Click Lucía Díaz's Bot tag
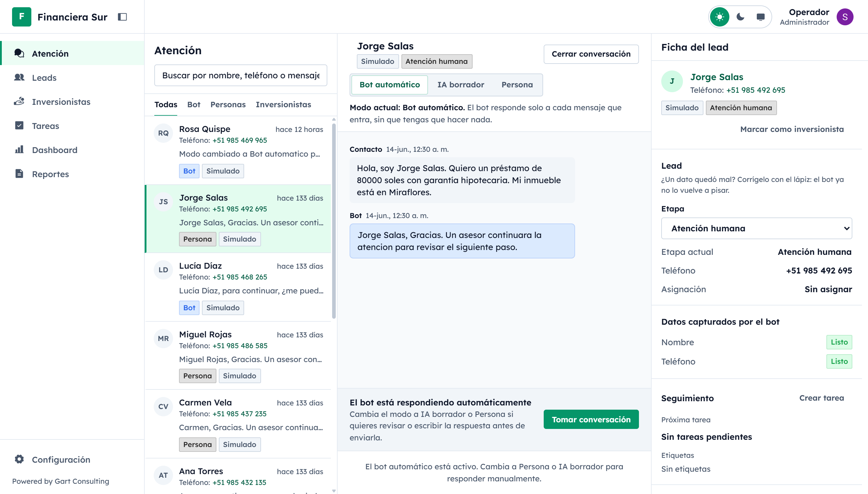Image resolution: width=868 pixels, height=494 pixels. tap(189, 308)
